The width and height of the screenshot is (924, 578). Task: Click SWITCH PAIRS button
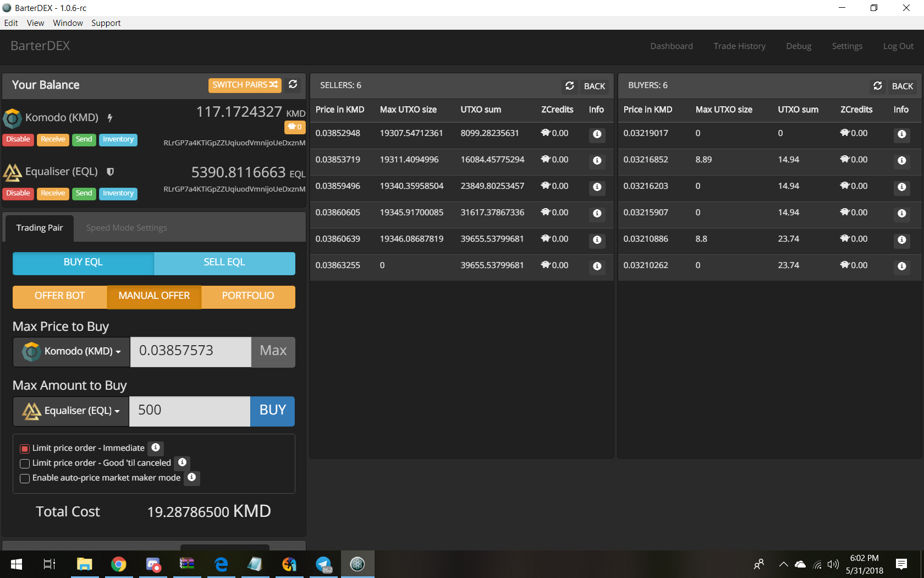point(245,85)
